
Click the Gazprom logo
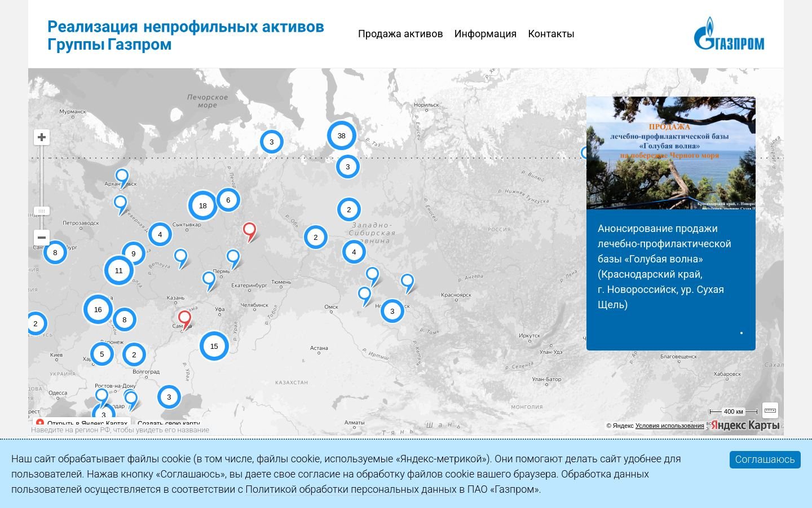point(729,33)
